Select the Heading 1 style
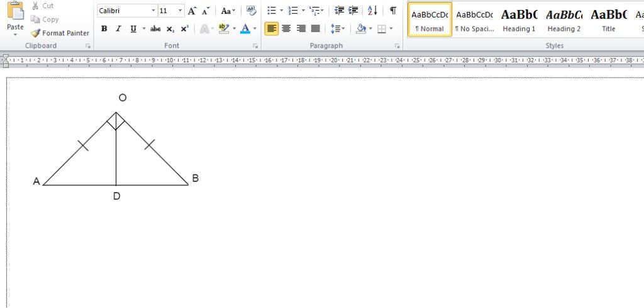The image size is (644, 308). pyautogui.click(x=519, y=19)
